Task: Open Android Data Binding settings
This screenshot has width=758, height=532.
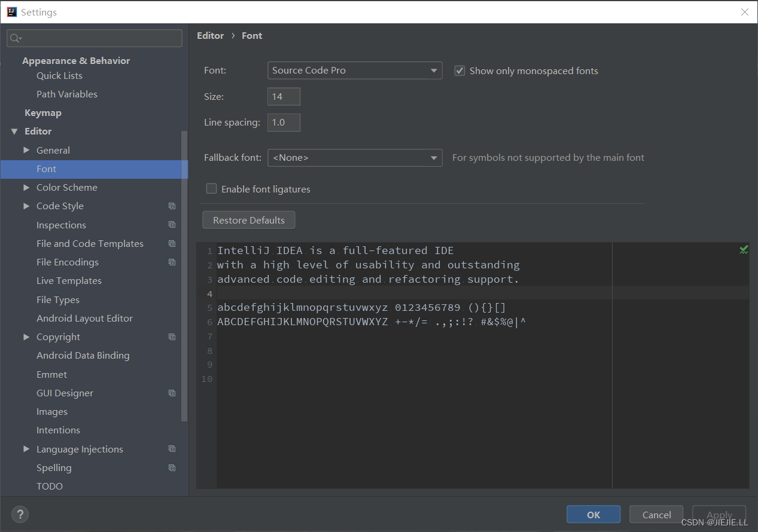Action: tap(83, 355)
